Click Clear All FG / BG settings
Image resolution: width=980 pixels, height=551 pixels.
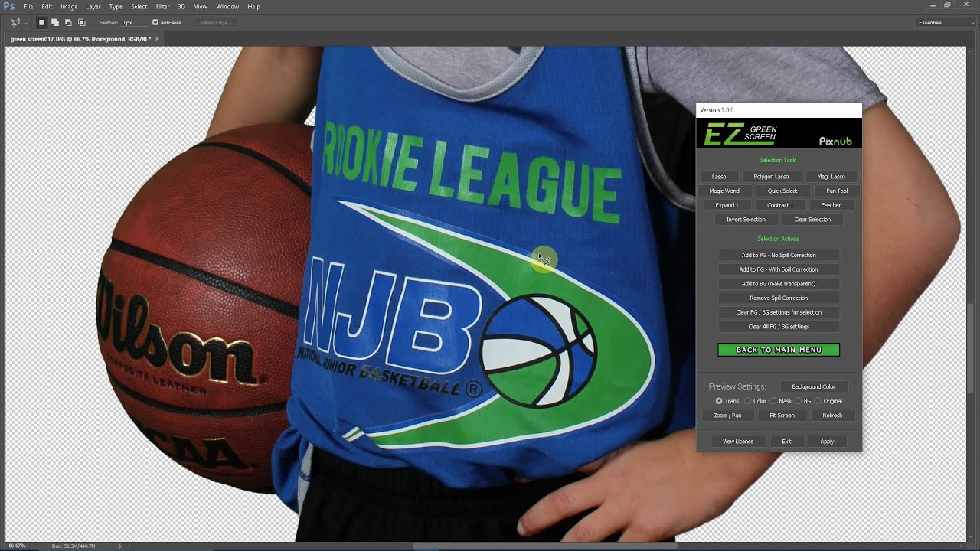779,327
